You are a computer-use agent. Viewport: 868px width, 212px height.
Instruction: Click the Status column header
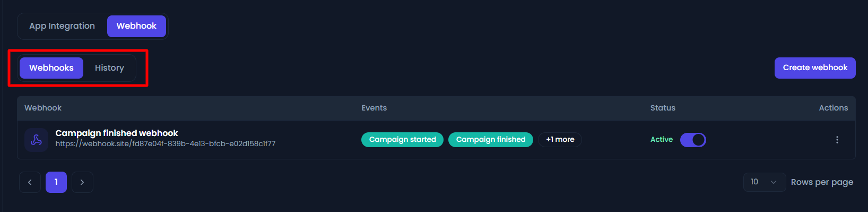pyautogui.click(x=663, y=108)
